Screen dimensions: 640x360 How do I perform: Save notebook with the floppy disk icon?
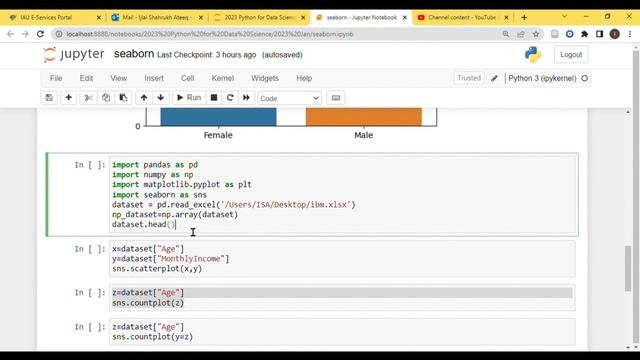tap(49, 98)
